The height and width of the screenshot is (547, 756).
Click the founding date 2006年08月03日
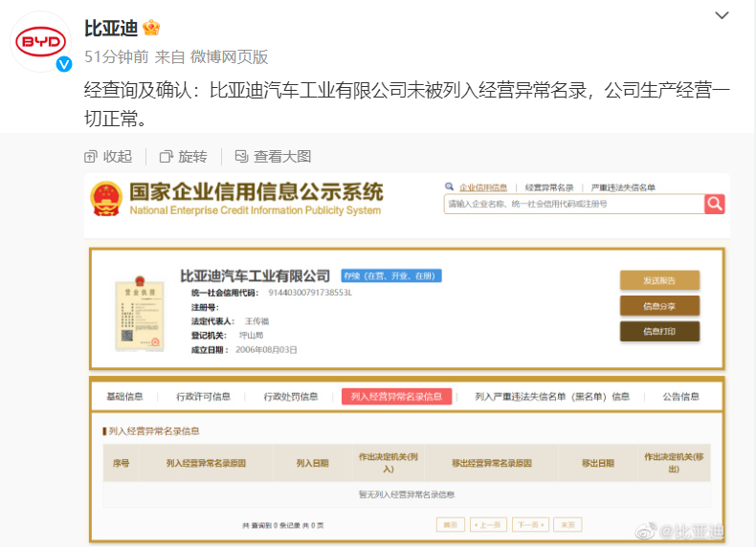point(266,349)
